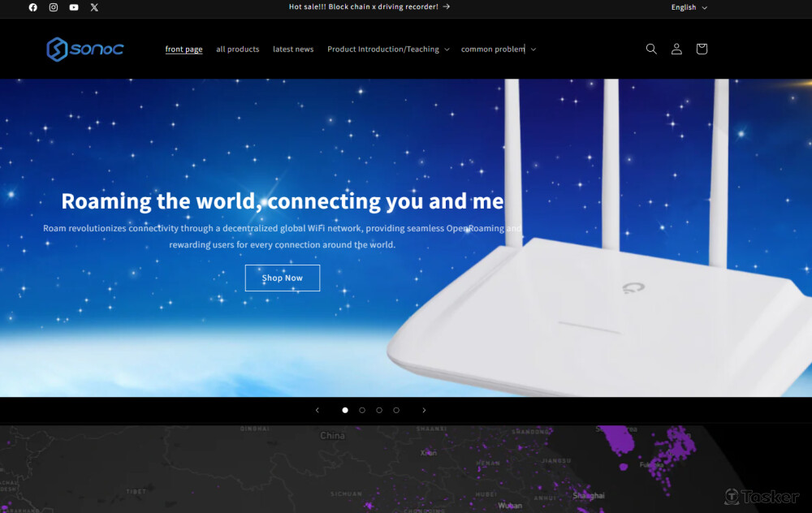
Task: Open the YouTube social link icon
Action: coord(74,7)
